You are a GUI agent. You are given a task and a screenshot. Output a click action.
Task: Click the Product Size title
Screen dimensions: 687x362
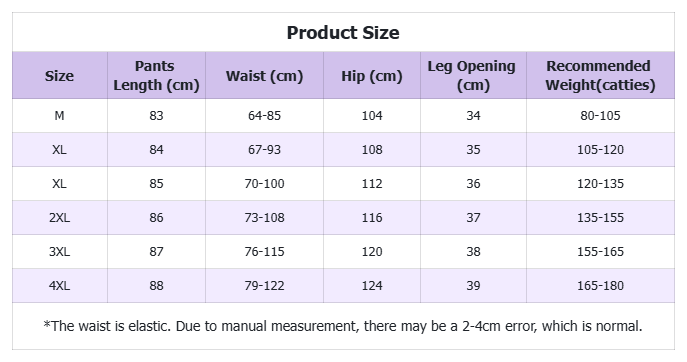pos(343,33)
